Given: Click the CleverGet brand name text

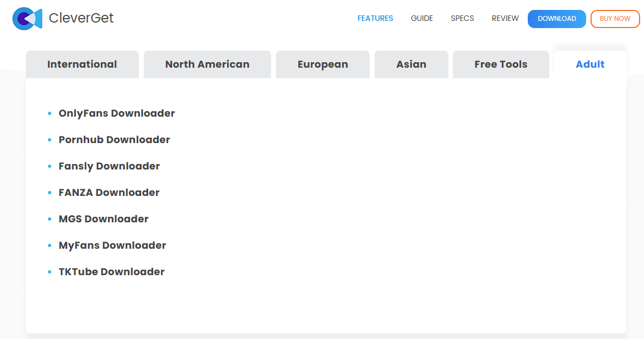Looking at the screenshot, I should click(x=81, y=18).
